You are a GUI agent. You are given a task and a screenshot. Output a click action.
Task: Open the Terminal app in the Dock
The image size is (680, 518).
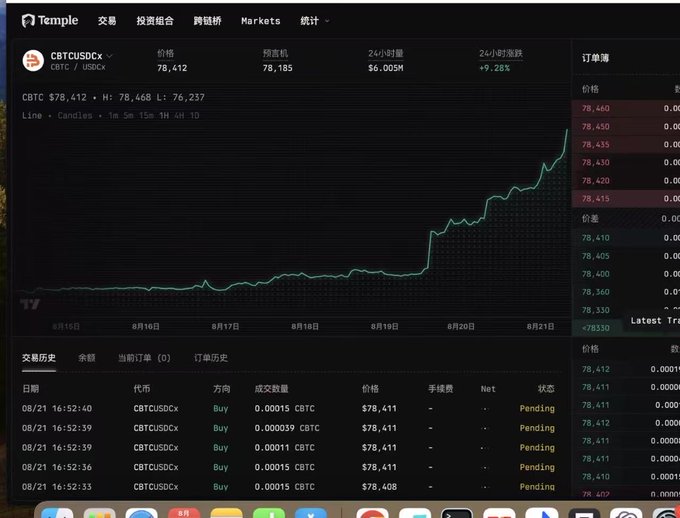(x=457, y=513)
